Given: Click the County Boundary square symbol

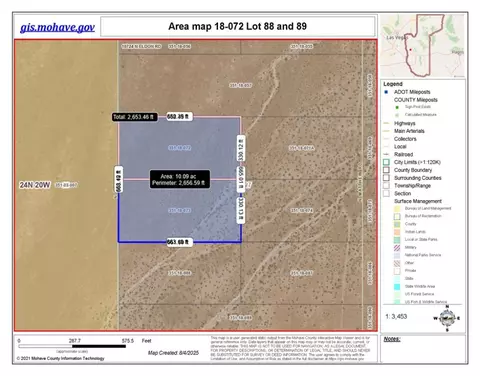Looking at the screenshot, I should click(386, 170).
